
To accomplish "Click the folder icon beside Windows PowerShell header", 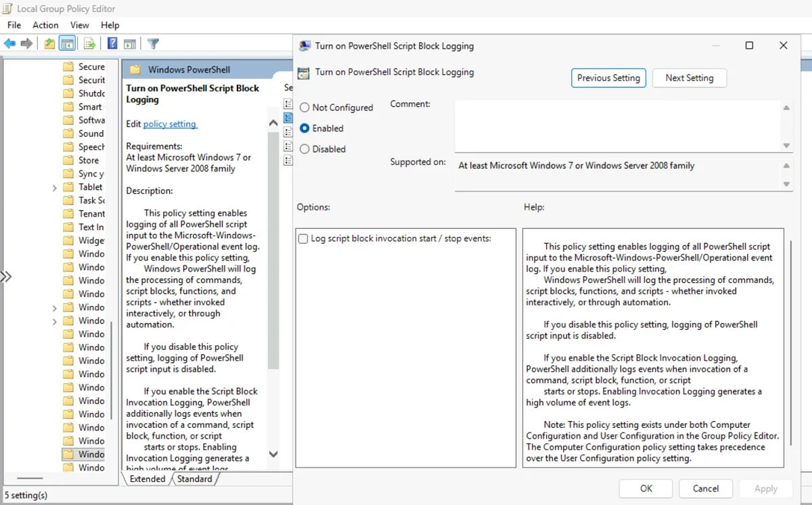I will click(x=135, y=70).
